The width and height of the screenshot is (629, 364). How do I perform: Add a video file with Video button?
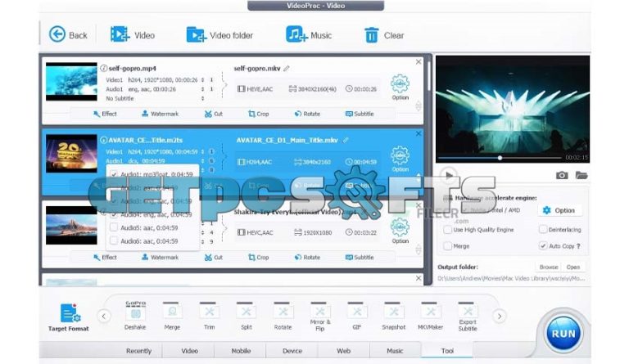coord(133,35)
